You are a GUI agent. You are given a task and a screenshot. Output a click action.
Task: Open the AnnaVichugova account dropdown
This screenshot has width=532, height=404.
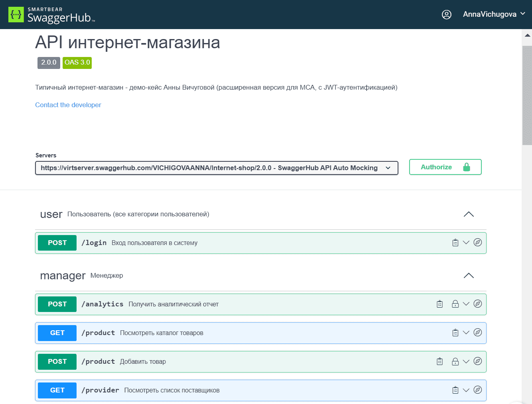494,14
